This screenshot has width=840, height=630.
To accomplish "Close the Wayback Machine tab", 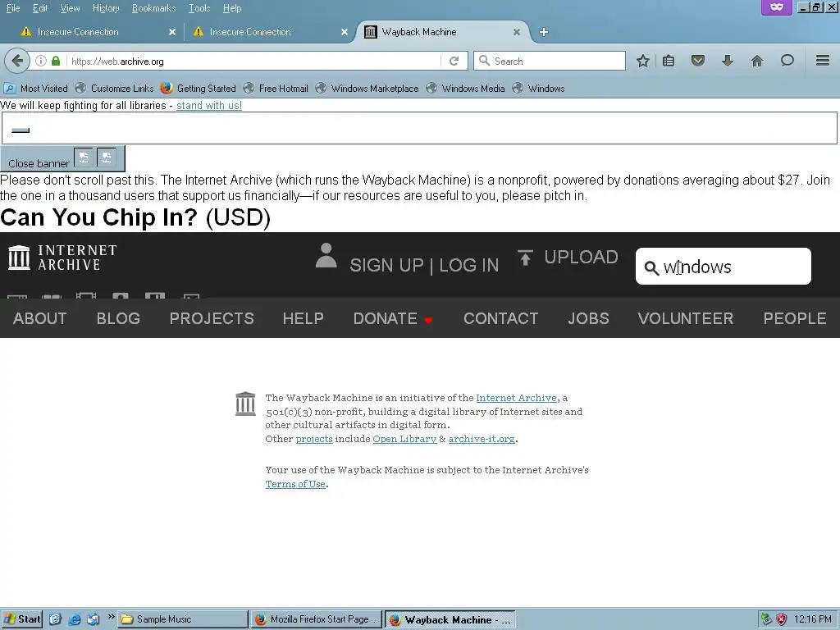I will tap(517, 32).
